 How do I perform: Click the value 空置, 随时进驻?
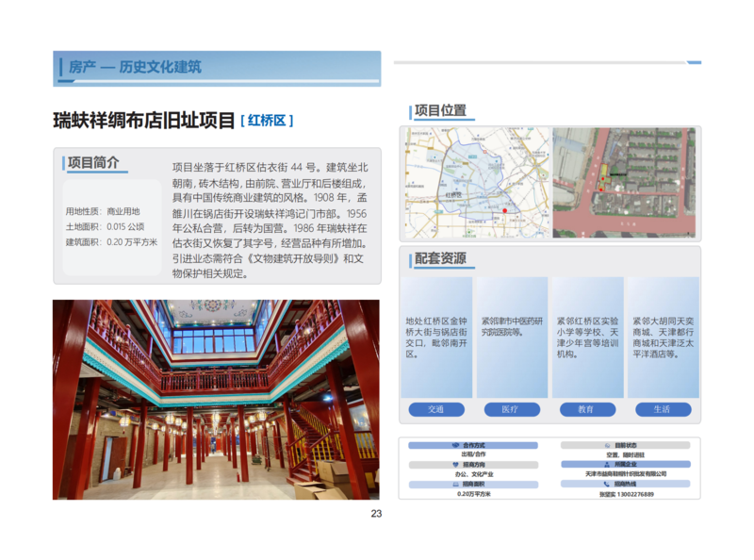(x=626, y=454)
